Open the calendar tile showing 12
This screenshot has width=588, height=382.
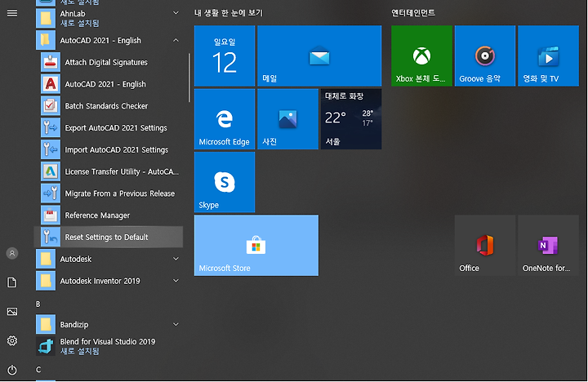tap(225, 56)
